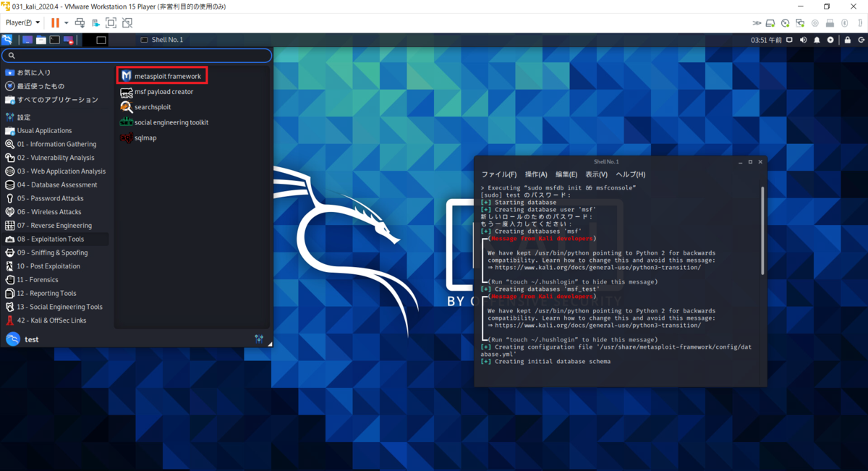Viewport: 868px width, 471px height.
Task: Open the power manager panel icon
Action: point(830,40)
